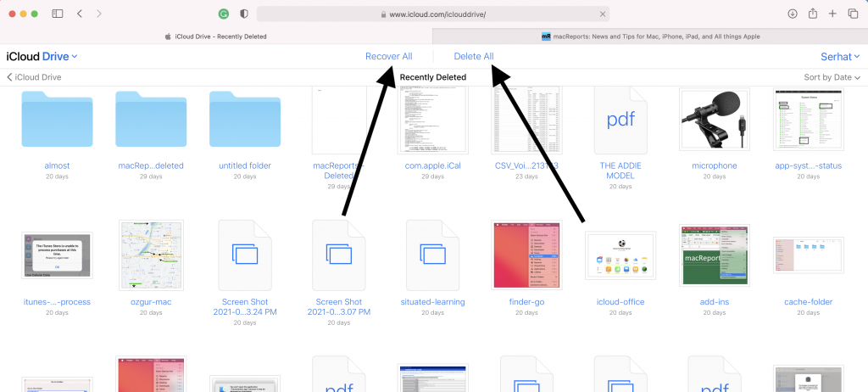The width and height of the screenshot is (868, 392).
Task: Open the Serhat account menu
Action: (x=840, y=57)
